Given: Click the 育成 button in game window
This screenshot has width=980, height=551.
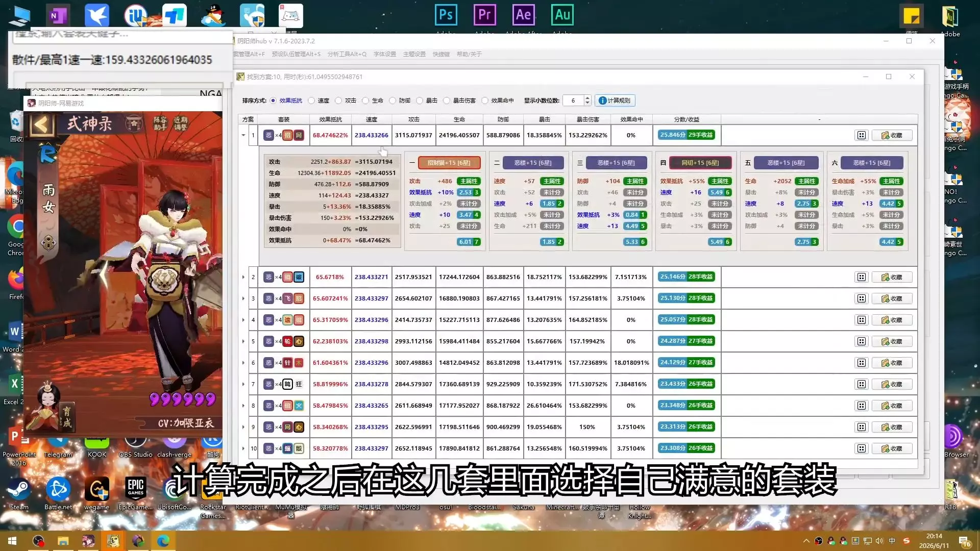Looking at the screenshot, I should coord(67,417).
